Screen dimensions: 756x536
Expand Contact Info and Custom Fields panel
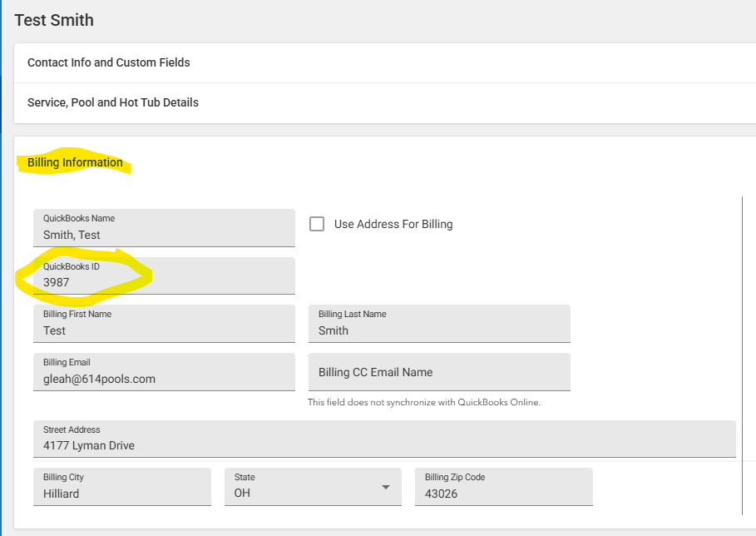pyautogui.click(x=109, y=62)
